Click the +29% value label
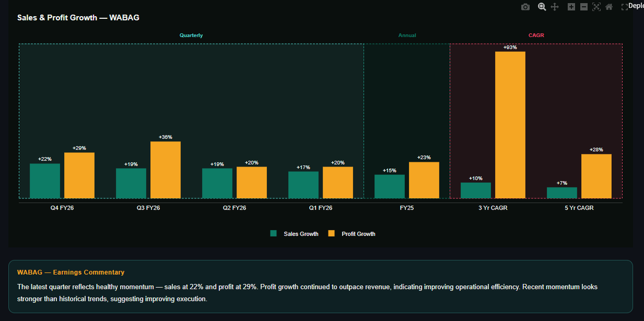Image resolution: width=644 pixels, height=321 pixels. click(79, 148)
